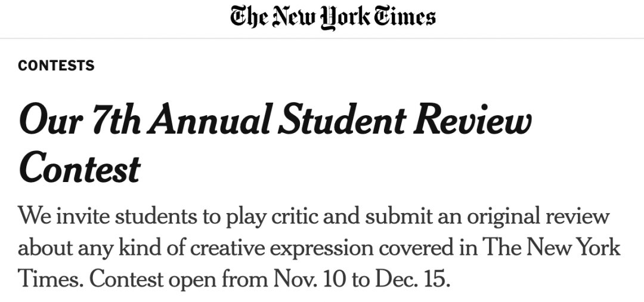Click the word "Annual" in the headline
Screen dimensions: 644x302
coord(208,121)
